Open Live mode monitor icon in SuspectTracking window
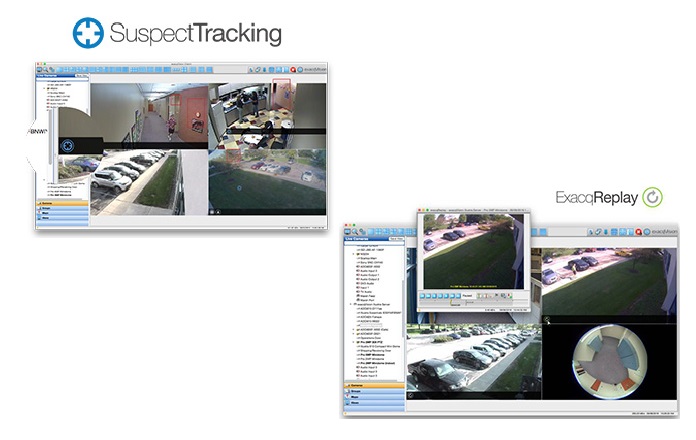Screen dimensions: 696x440 click(40, 70)
